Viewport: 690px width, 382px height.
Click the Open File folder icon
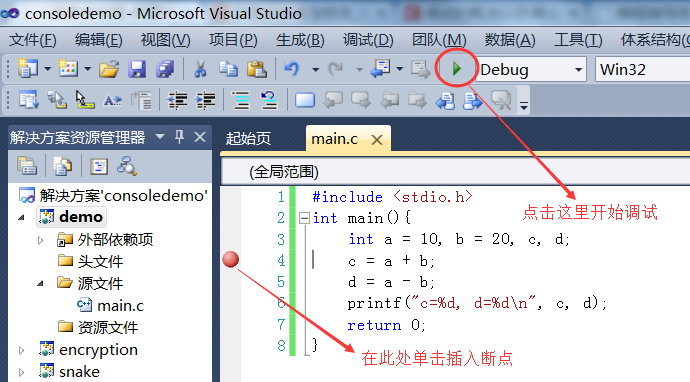pyautogui.click(x=109, y=69)
